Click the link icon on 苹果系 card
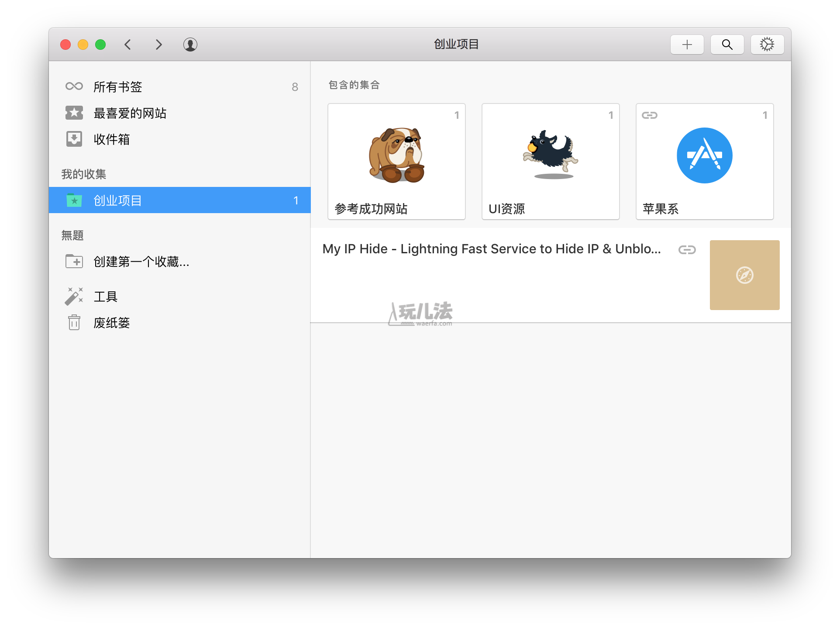840x628 pixels. click(649, 115)
